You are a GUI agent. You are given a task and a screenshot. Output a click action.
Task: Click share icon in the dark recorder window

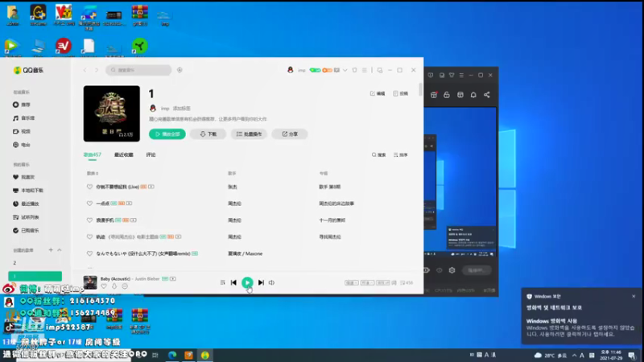point(487,95)
